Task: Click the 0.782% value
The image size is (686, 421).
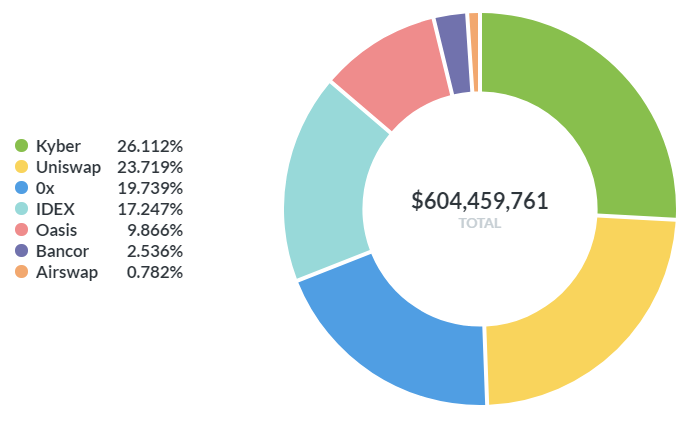Action: (x=155, y=272)
